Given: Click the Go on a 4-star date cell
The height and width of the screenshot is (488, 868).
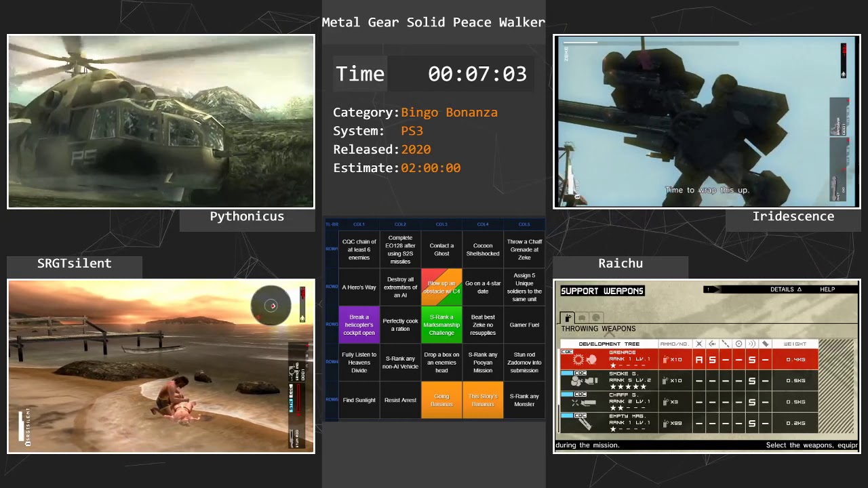Looking at the screenshot, I should click(x=483, y=287).
